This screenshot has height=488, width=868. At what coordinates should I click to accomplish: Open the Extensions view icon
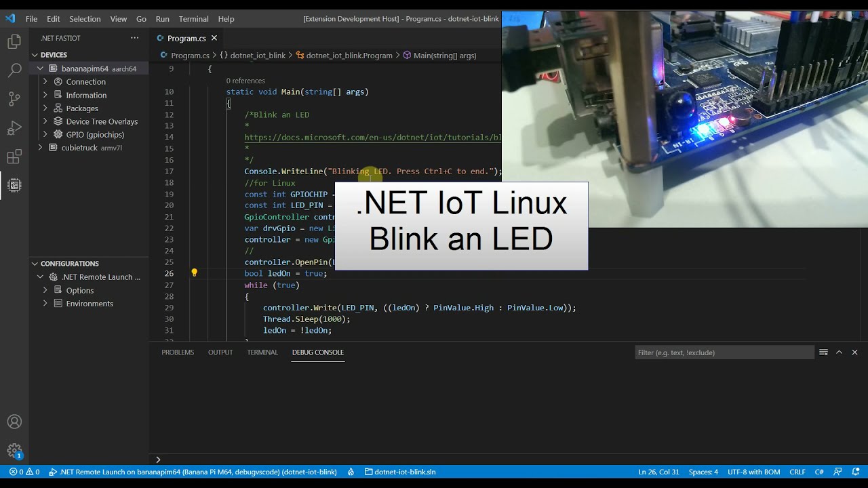point(14,157)
